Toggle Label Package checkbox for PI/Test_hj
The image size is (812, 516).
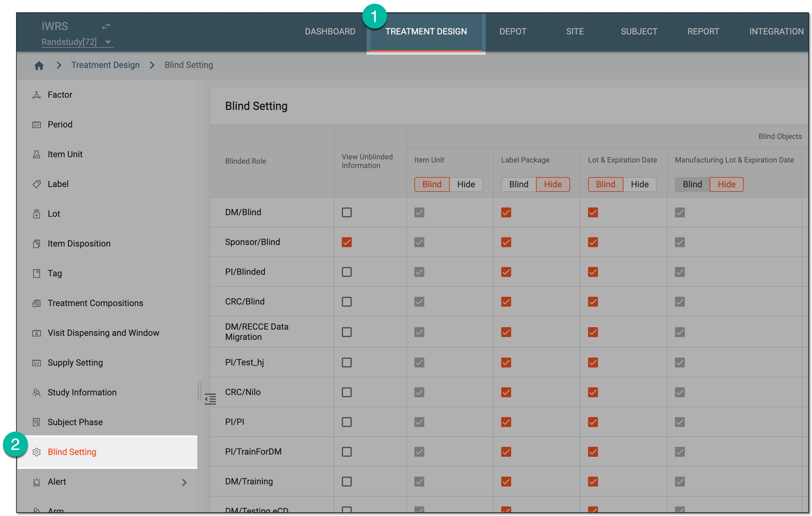pos(506,362)
